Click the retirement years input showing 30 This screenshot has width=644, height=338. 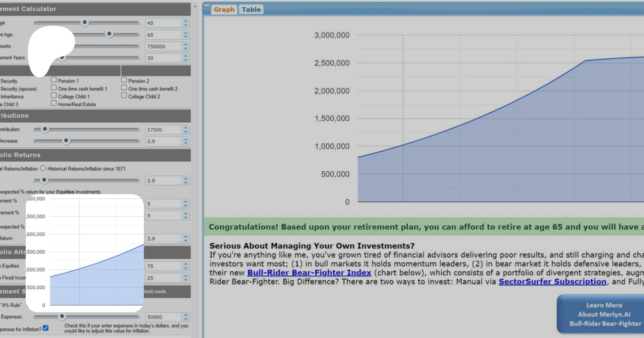(x=163, y=58)
